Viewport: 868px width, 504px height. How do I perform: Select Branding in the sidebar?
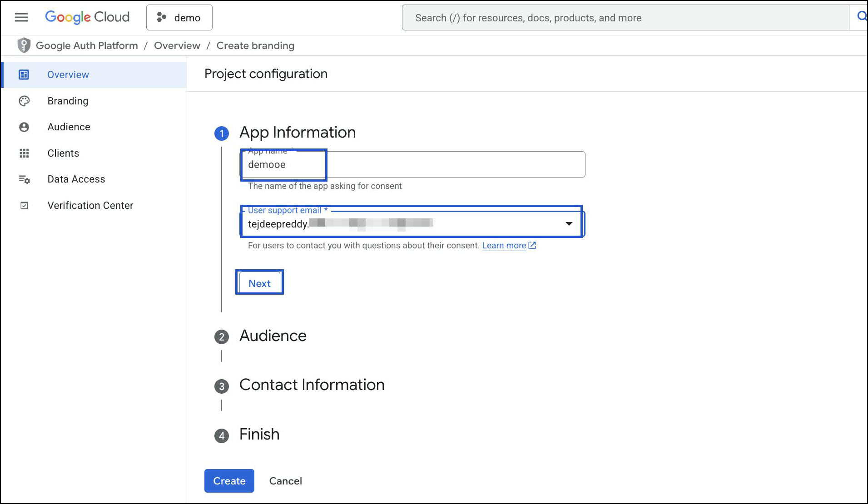coord(68,101)
